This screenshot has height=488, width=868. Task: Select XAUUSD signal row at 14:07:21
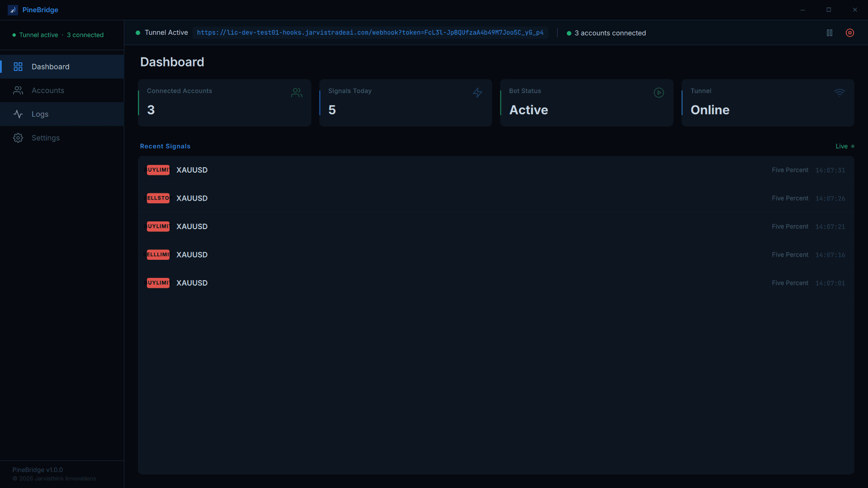[x=496, y=226]
